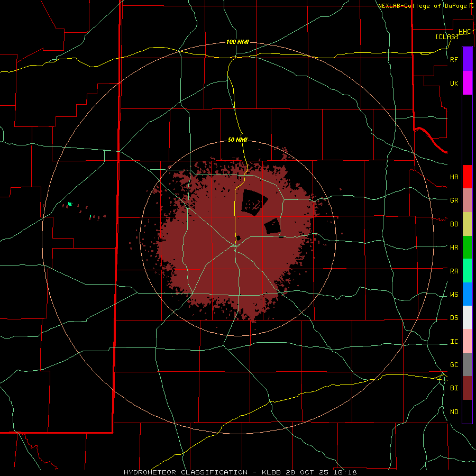The width and height of the screenshot is (476, 476).
Task: Click the HR legend label
Action: (x=454, y=248)
